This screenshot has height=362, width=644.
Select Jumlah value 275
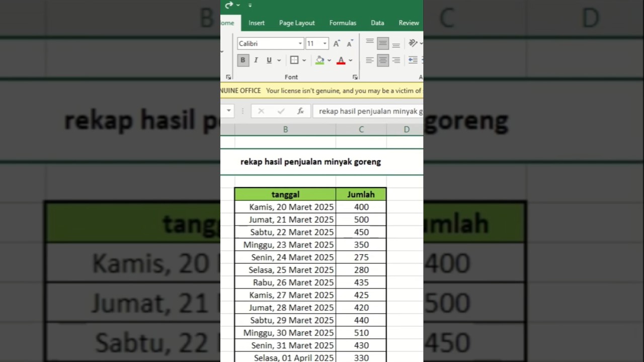coord(361,257)
